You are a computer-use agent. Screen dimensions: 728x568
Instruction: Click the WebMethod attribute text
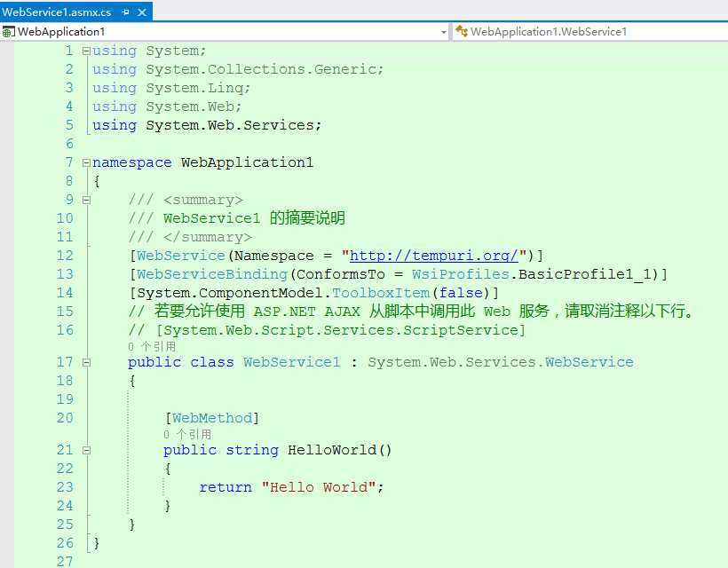pos(212,418)
